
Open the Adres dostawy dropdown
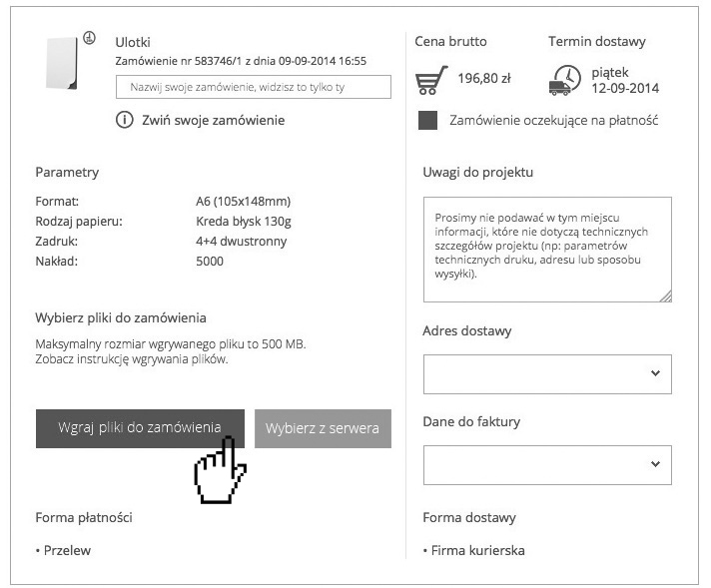(x=547, y=373)
